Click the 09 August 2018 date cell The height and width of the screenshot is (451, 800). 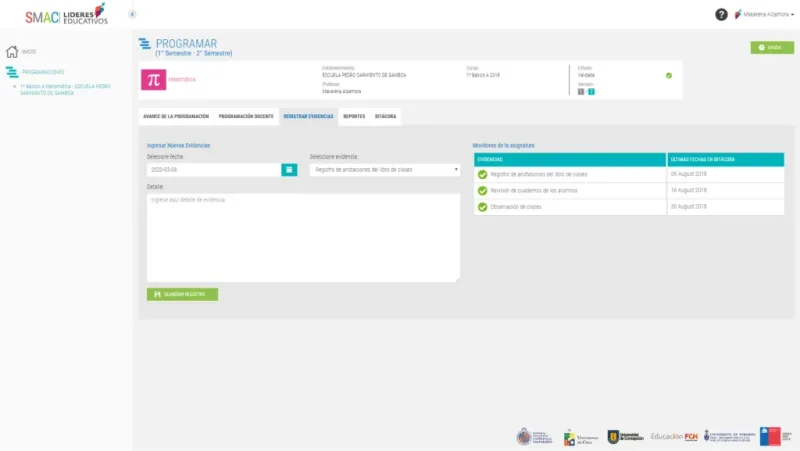tap(725, 174)
